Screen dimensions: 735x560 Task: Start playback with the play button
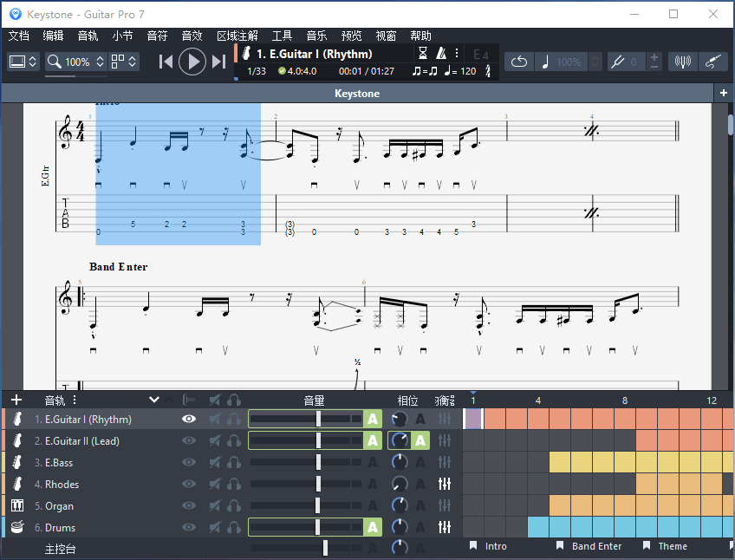192,62
